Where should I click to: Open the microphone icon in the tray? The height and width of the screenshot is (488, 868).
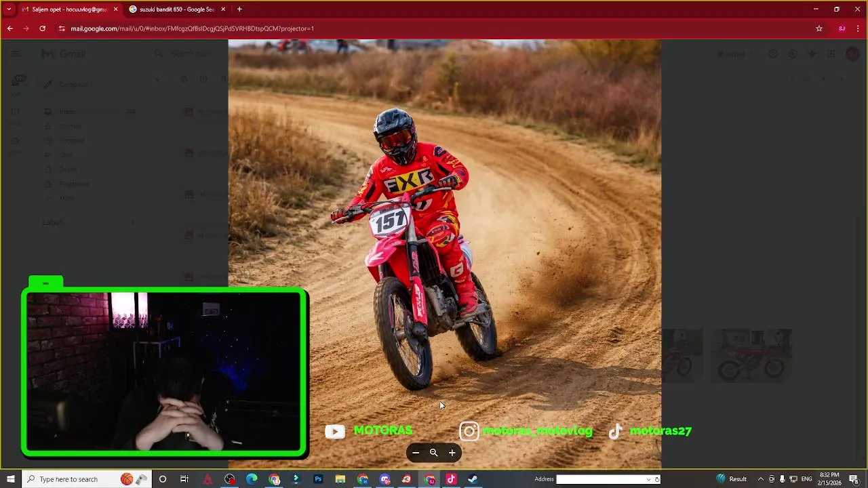(782, 479)
